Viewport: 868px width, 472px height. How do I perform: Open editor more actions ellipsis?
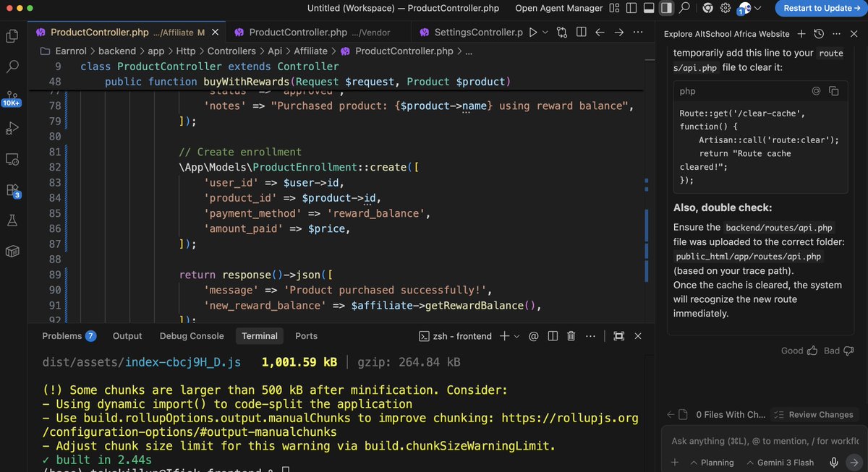pos(637,33)
